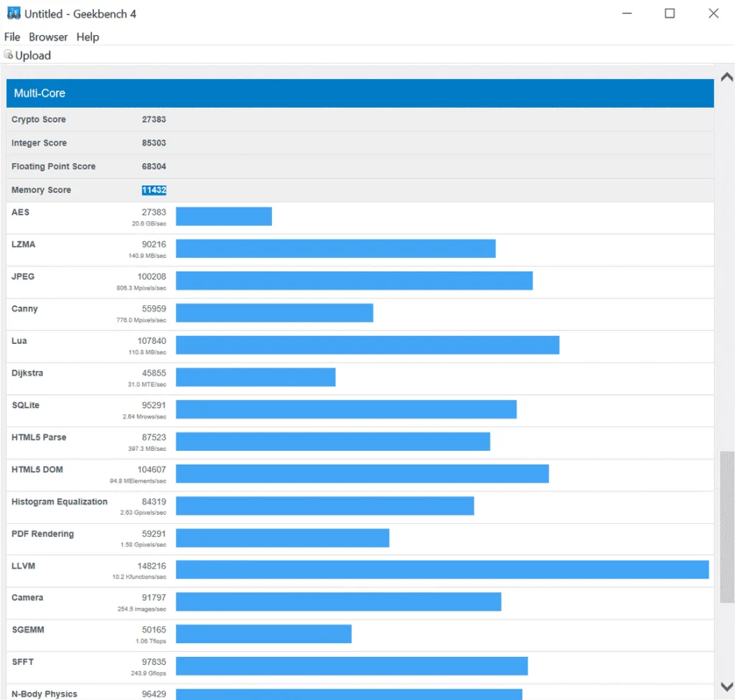Click the N-Body Physics score 96429
The height and width of the screenshot is (700, 735).
click(x=154, y=694)
